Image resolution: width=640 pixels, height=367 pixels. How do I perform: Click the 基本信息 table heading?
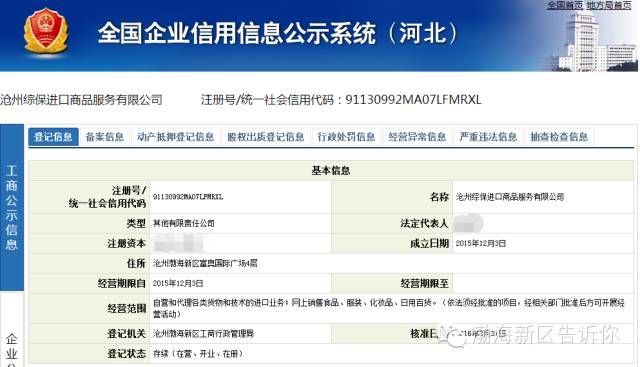(x=331, y=171)
